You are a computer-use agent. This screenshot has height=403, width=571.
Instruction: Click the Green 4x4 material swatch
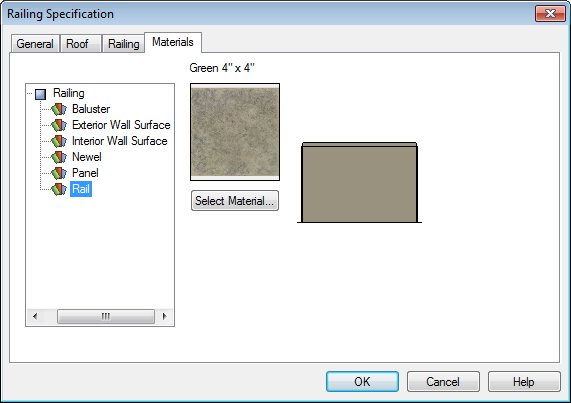[235, 132]
